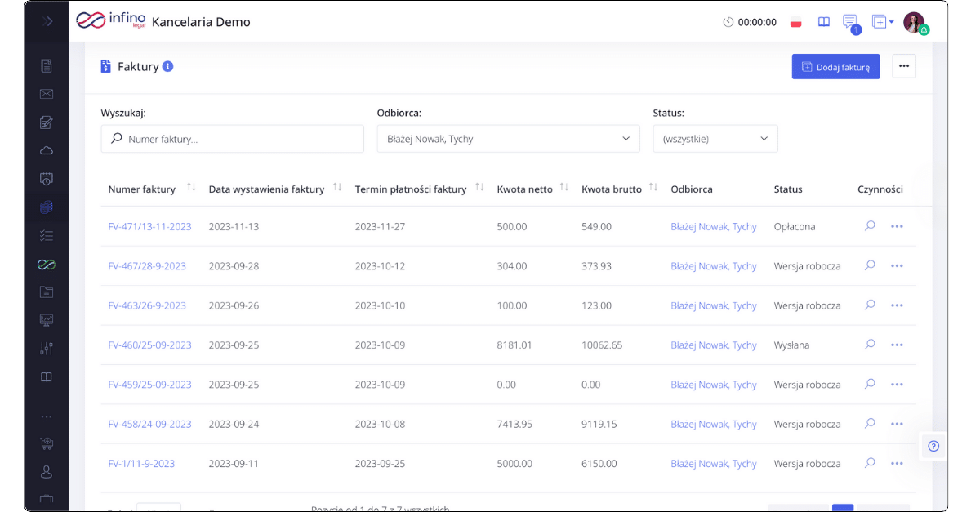The image size is (980, 512).
Task: Open the user avatar profile menu
Action: tap(914, 22)
